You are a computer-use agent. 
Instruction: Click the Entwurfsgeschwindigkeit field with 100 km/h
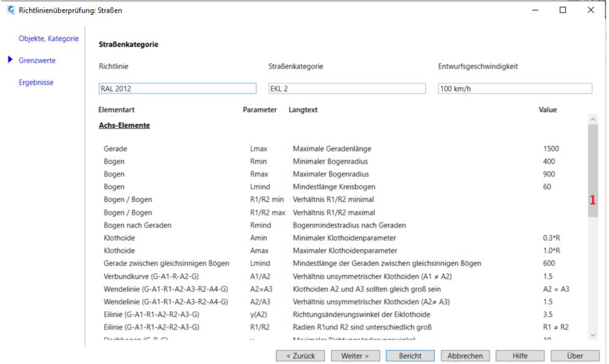click(x=514, y=89)
